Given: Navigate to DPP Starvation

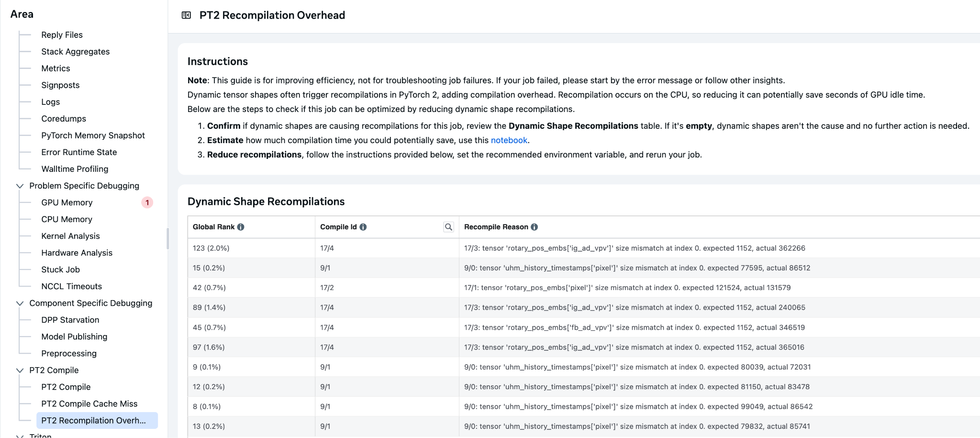Looking at the screenshot, I should 70,320.
